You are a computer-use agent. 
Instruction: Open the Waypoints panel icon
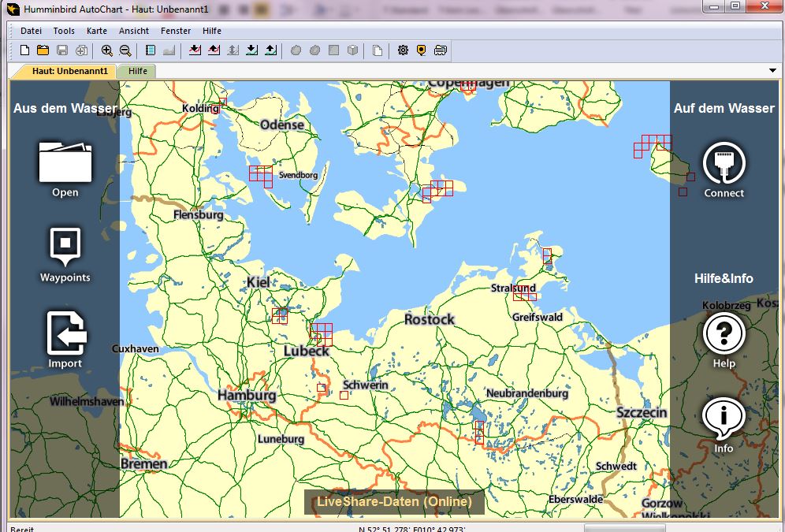tap(65, 247)
